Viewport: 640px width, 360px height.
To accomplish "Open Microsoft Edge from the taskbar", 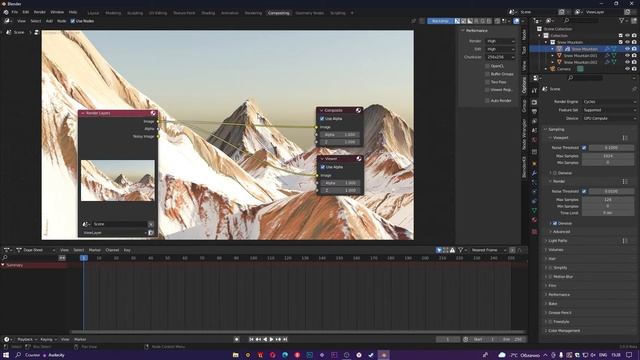I will [285, 355].
